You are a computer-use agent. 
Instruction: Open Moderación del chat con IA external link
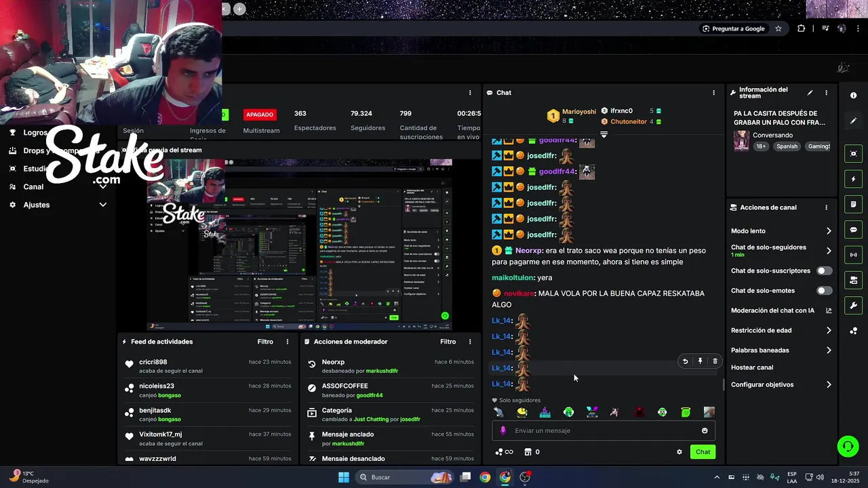829,310
